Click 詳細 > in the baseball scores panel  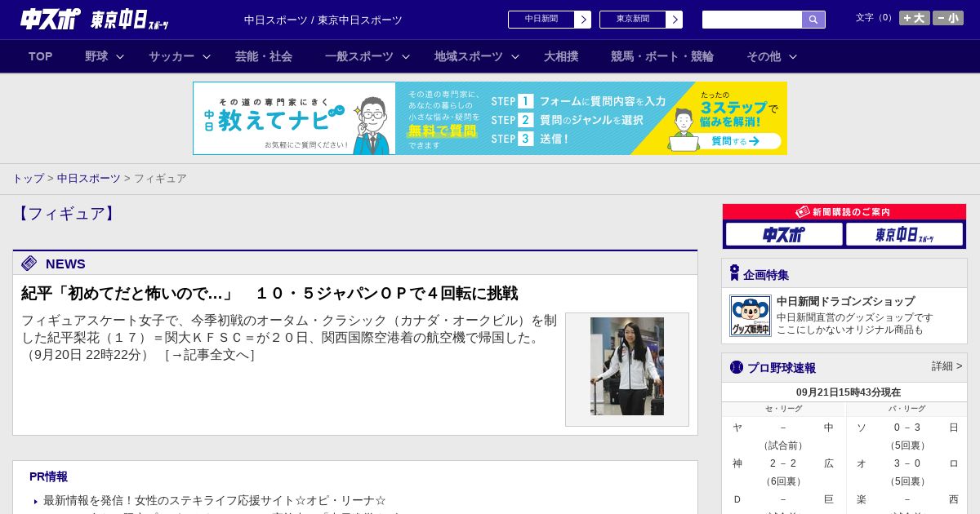(947, 366)
